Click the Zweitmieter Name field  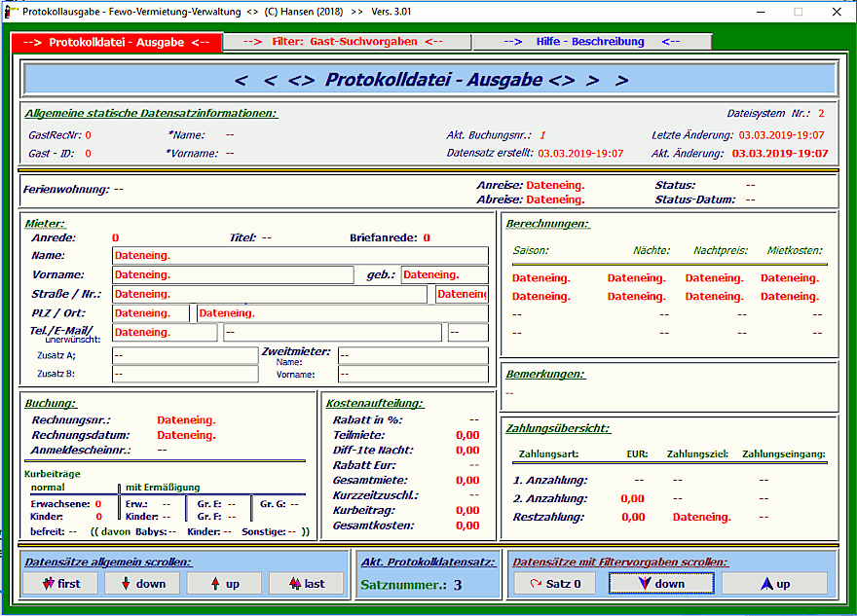tap(413, 355)
